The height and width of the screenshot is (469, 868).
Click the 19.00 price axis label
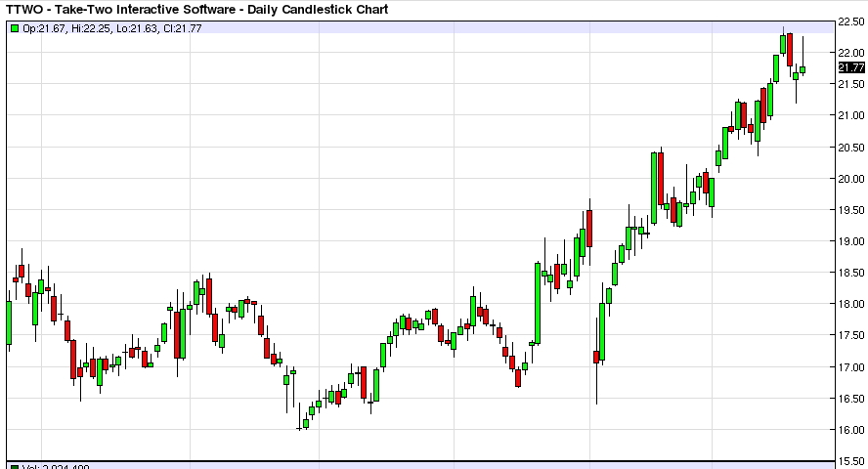point(851,241)
